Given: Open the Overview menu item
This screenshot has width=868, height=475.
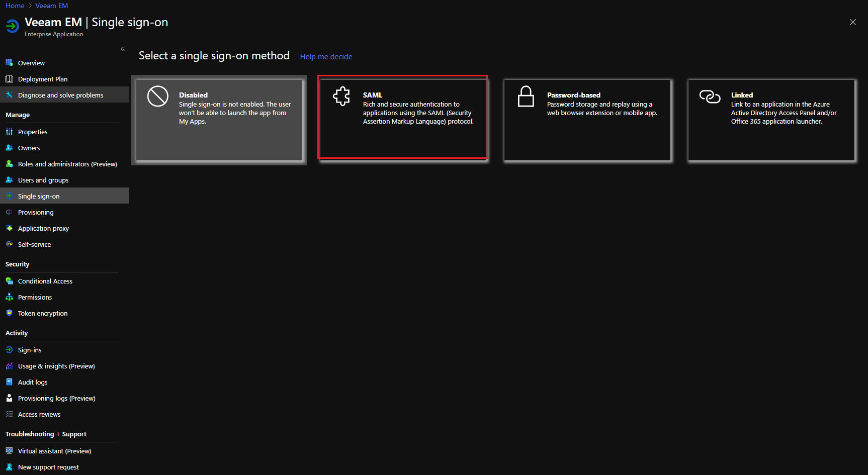Looking at the screenshot, I should (64, 63).
